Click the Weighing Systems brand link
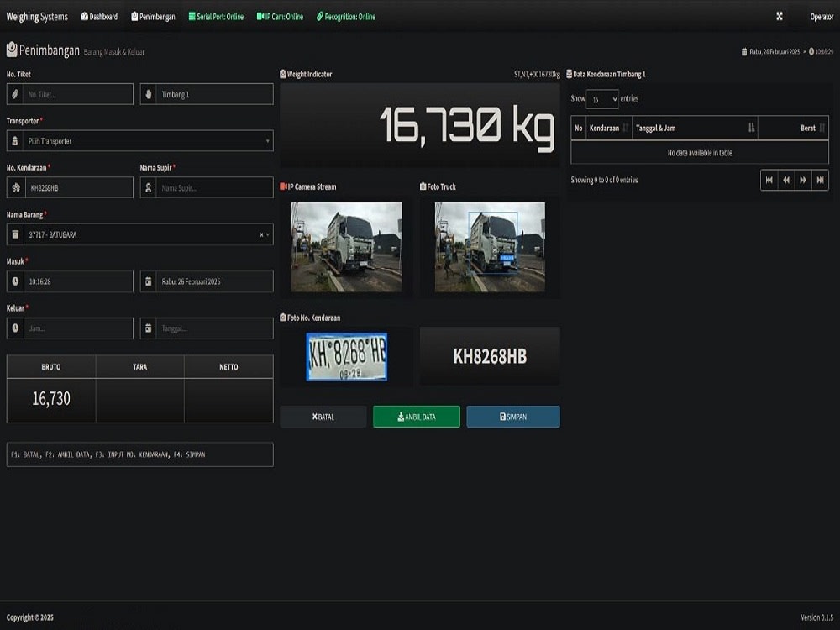 37,17
